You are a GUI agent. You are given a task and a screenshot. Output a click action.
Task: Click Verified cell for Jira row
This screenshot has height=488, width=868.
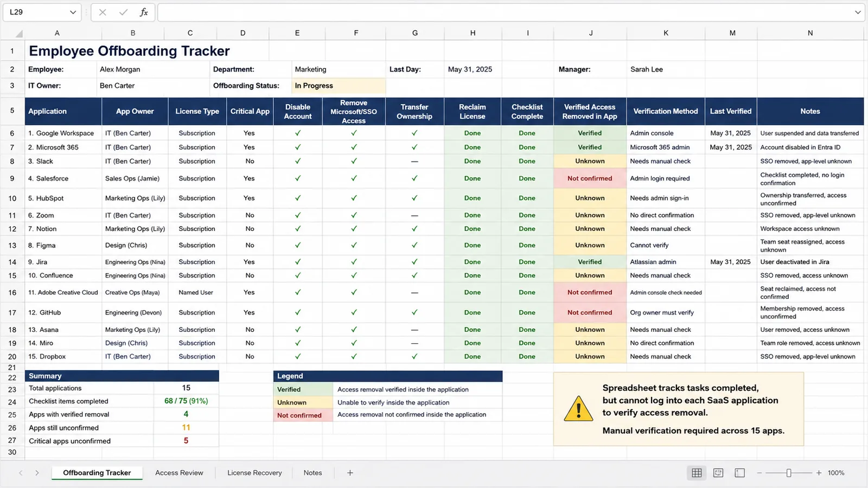590,262
